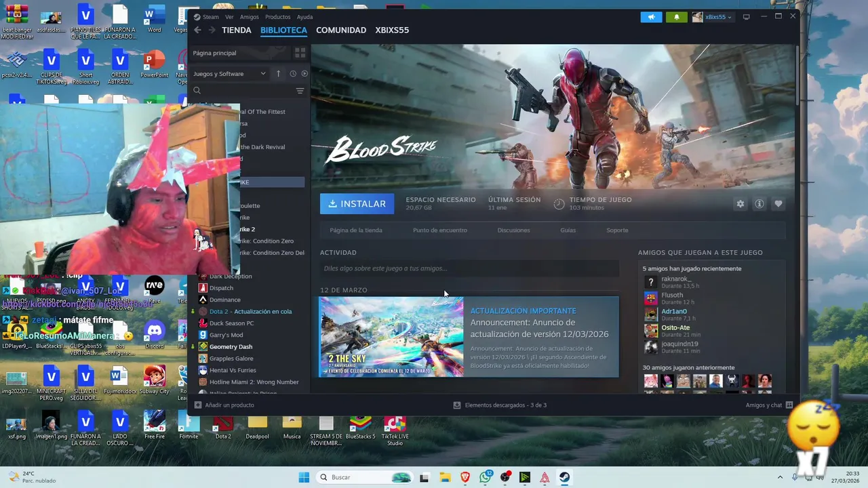Filter ready-to-play games via play icon

[x=304, y=73]
